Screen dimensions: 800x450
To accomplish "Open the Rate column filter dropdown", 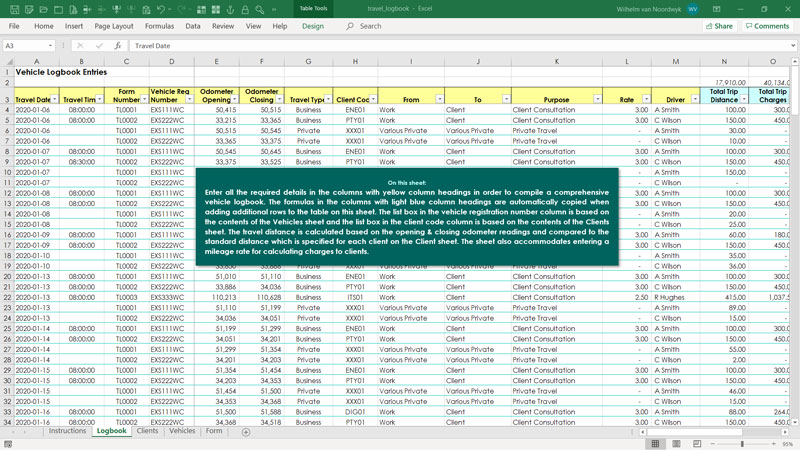I will coord(646,99).
